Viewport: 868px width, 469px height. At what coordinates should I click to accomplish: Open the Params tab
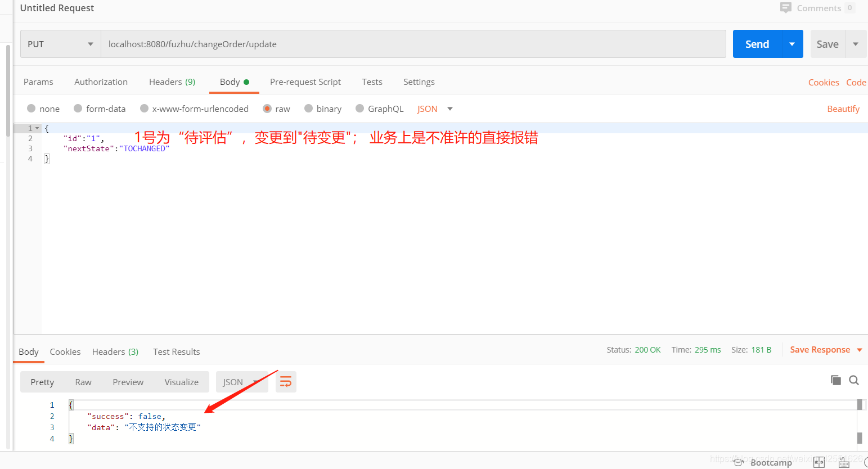pos(38,82)
